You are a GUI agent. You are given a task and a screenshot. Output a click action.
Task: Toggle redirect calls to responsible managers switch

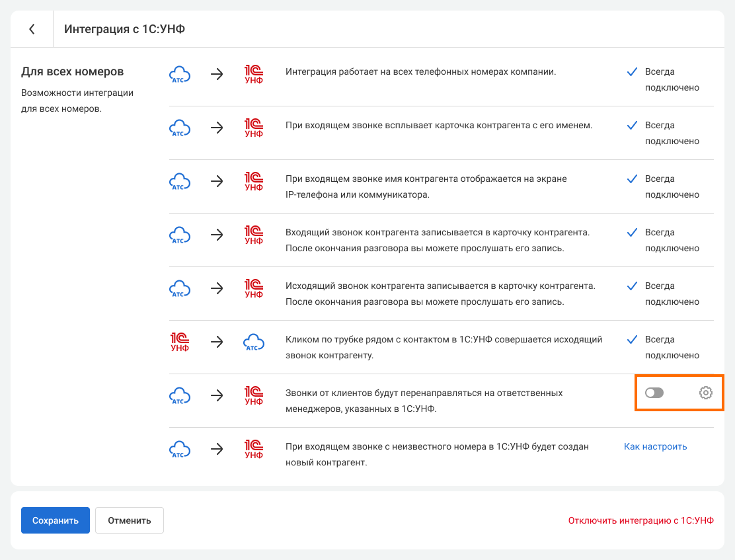pyautogui.click(x=654, y=393)
